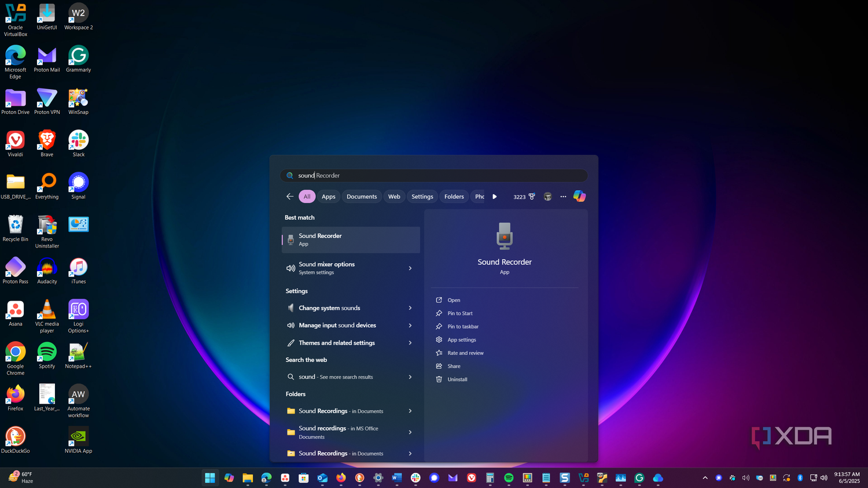
Task: Click Open for Sound Recorder
Action: (x=454, y=300)
